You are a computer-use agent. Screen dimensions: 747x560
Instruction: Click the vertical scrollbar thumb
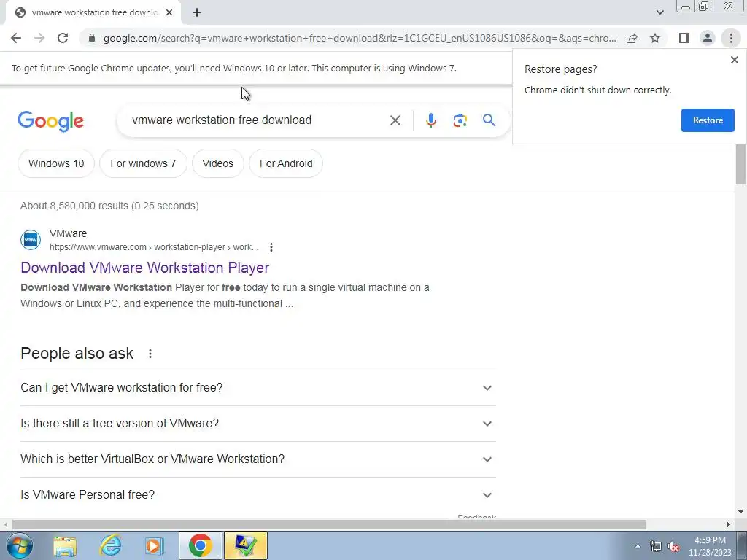[740, 164]
